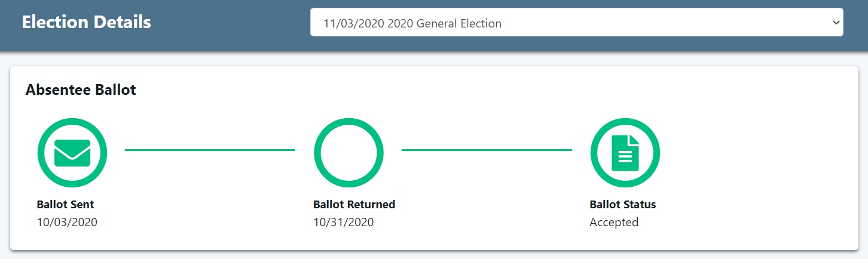The width and height of the screenshot is (868, 259).
Task: Click the document Ballot Status icon
Action: click(x=625, y=153)
